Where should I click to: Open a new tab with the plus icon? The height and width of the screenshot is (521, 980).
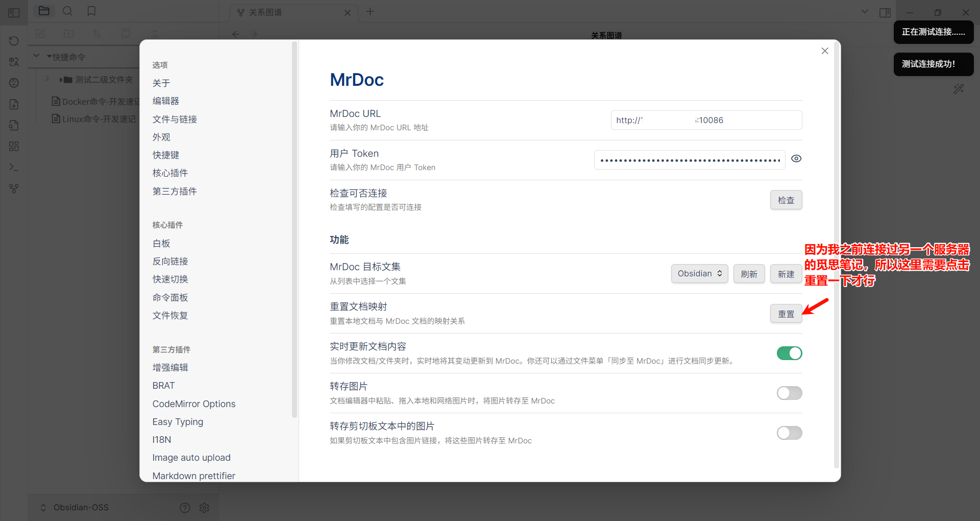pyautogui.click(x=370, y=11)
